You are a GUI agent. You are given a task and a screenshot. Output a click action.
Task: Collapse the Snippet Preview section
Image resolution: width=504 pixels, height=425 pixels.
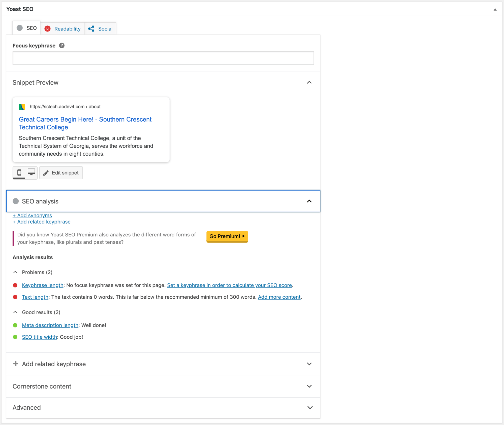pos(309,83)
